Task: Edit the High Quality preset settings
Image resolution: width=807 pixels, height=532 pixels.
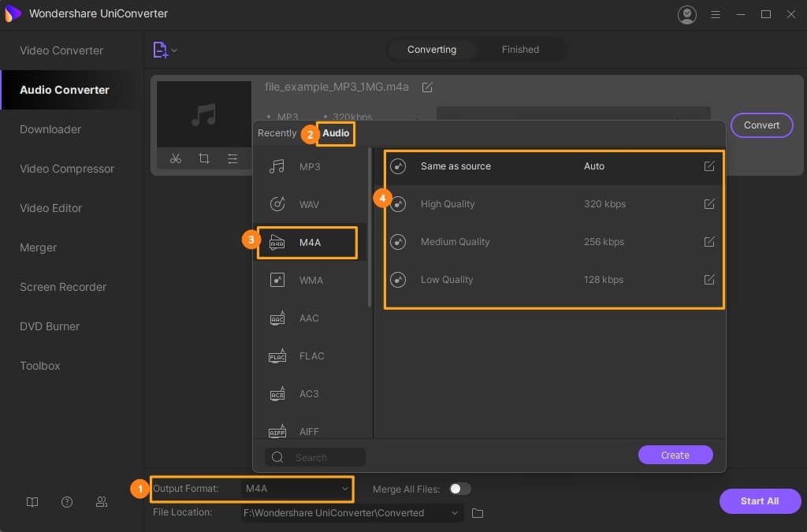Action: pos(709,204)
